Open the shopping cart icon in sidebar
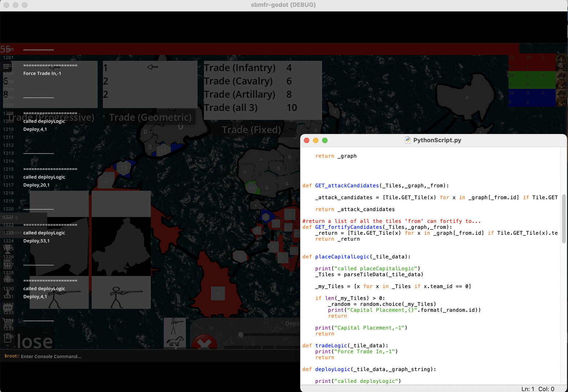The width and height of the screenshot is (568, 392). (8, 322)
